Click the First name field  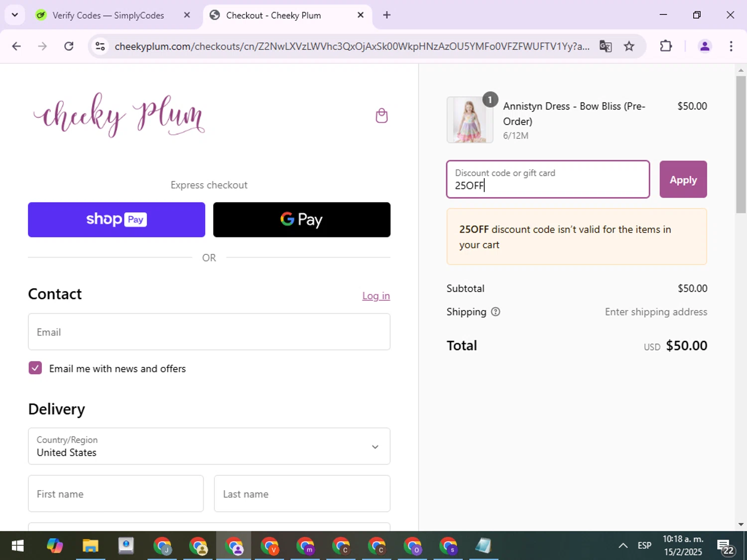[116, 493]
